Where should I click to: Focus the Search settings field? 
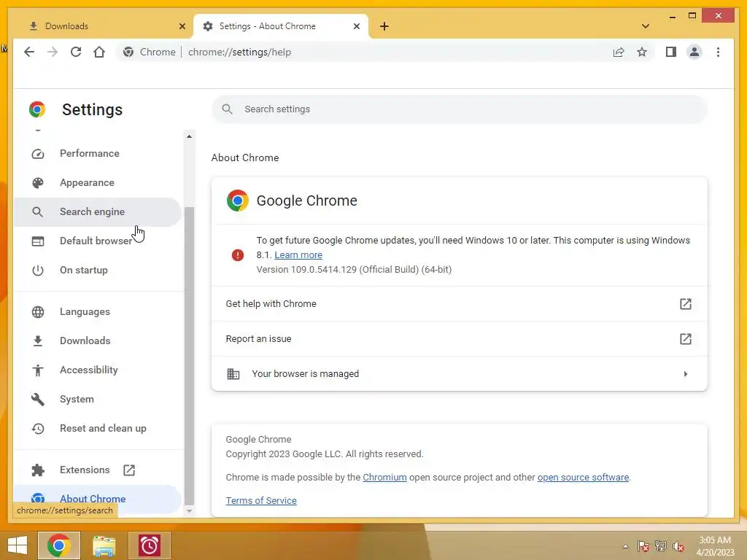[x=460, y=109]
